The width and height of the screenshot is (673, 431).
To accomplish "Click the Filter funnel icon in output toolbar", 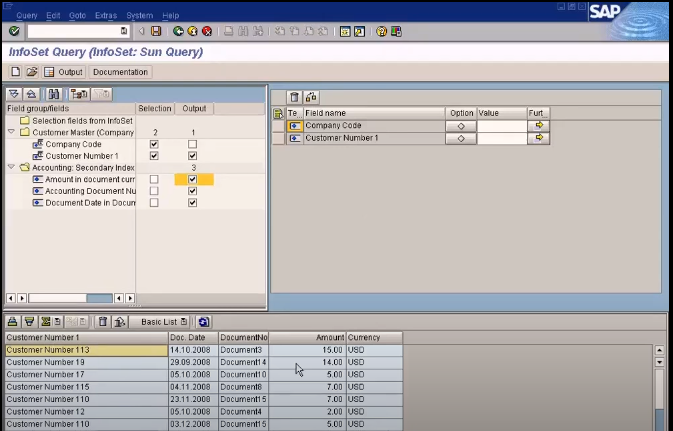I will (29, 322).
